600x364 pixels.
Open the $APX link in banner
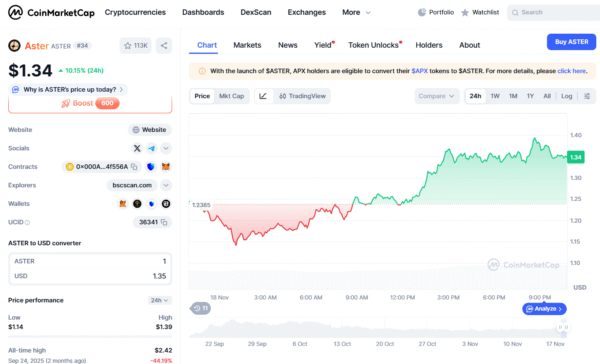pos(419,71)
